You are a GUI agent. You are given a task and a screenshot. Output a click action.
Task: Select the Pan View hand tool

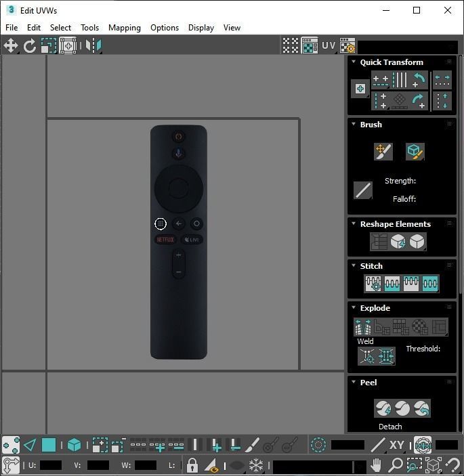click(376, 465)
